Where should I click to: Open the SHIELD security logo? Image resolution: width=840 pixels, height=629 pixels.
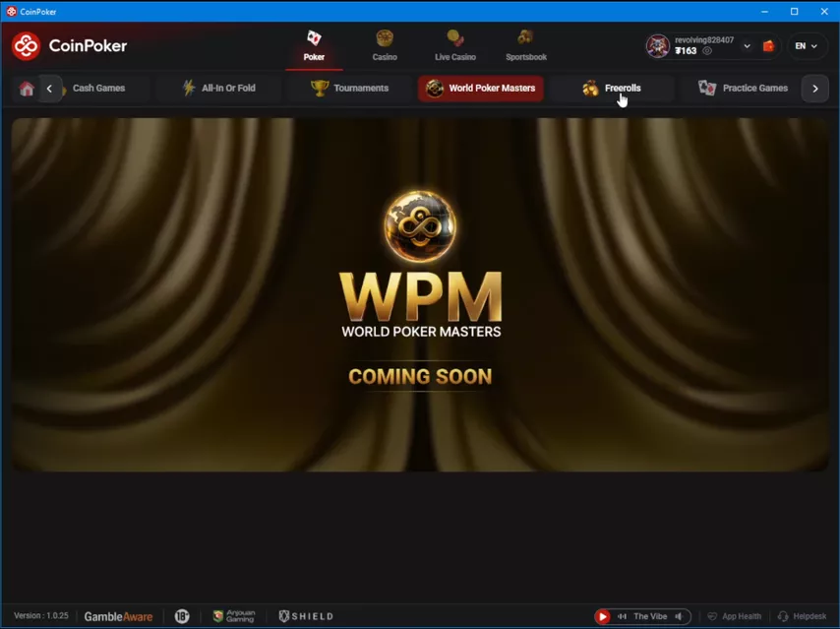click(306, 616)
